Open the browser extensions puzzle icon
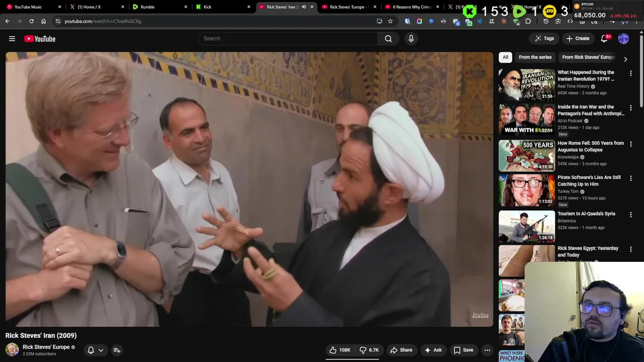Screen dimensions: 644x362 (x=528, y=21)
